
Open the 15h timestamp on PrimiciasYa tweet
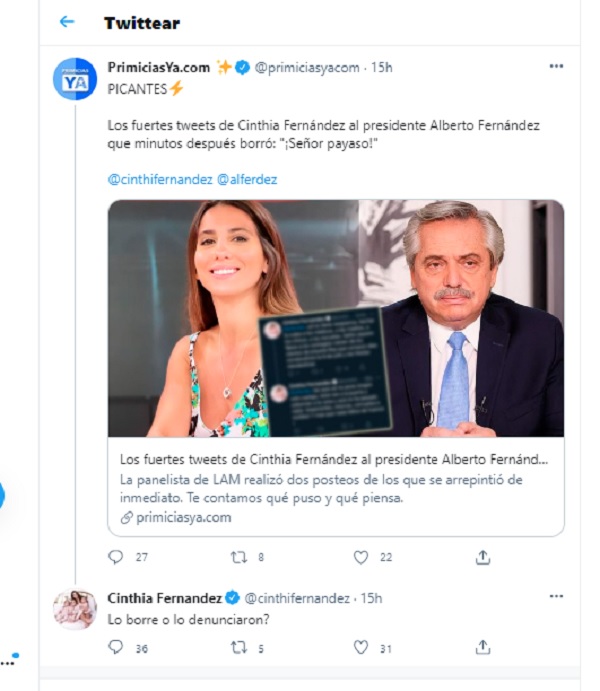point(381,67)
